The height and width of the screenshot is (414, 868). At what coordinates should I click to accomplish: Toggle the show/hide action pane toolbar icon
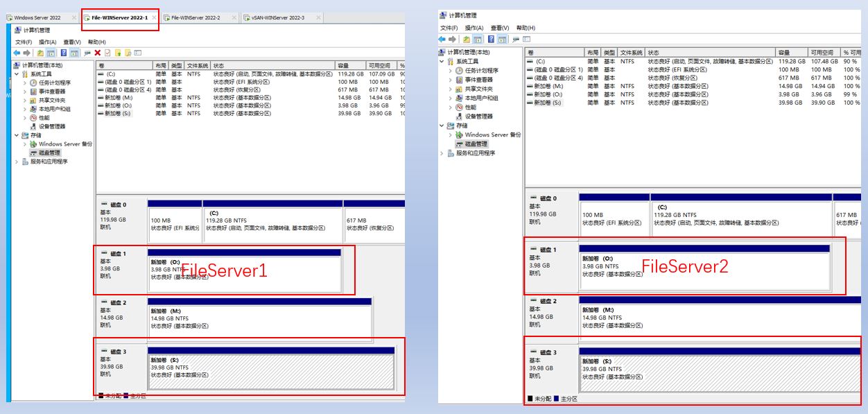(x=74, y=51)
